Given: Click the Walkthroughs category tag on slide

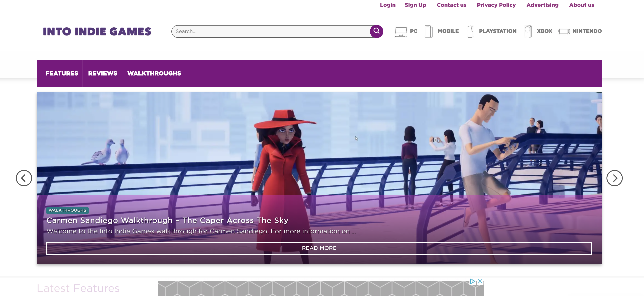Looking at the screenshot, I should tap(67, 210).
